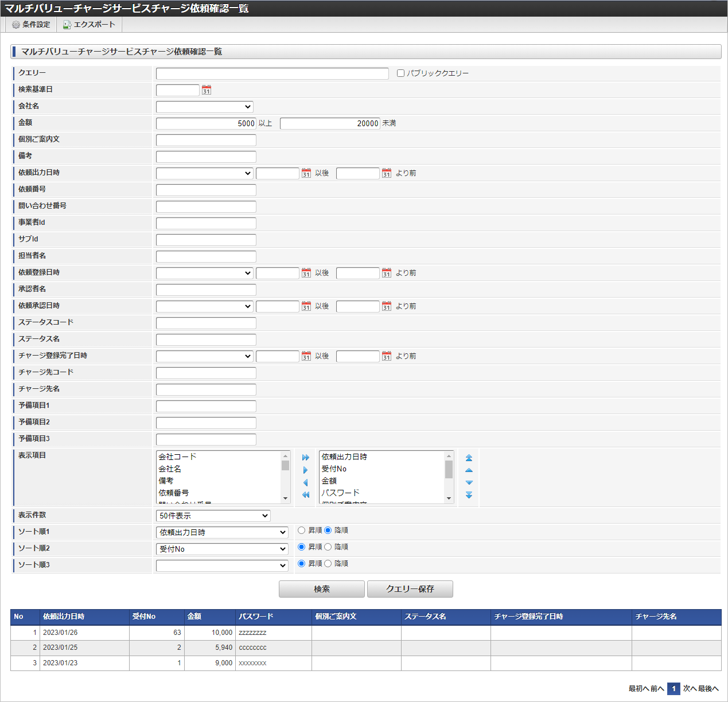Open calendar for 依頼承認日時 以後 date

[306, 306]
